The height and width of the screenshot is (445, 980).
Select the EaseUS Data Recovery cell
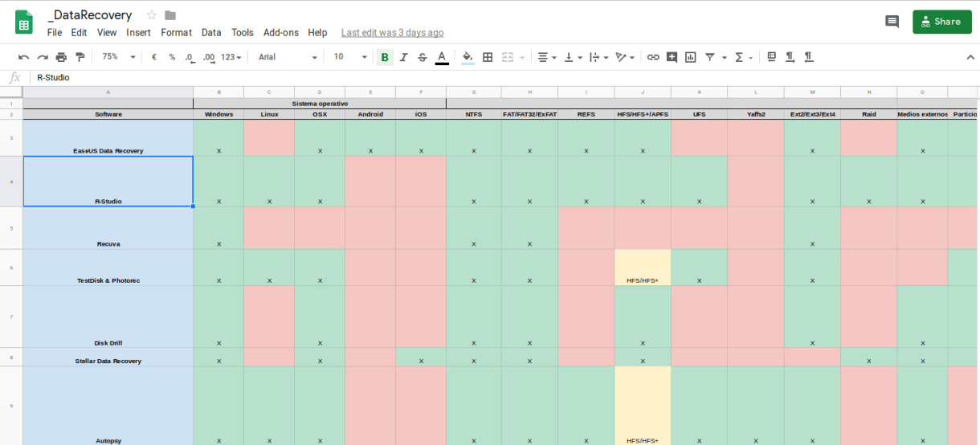[108, 138]
